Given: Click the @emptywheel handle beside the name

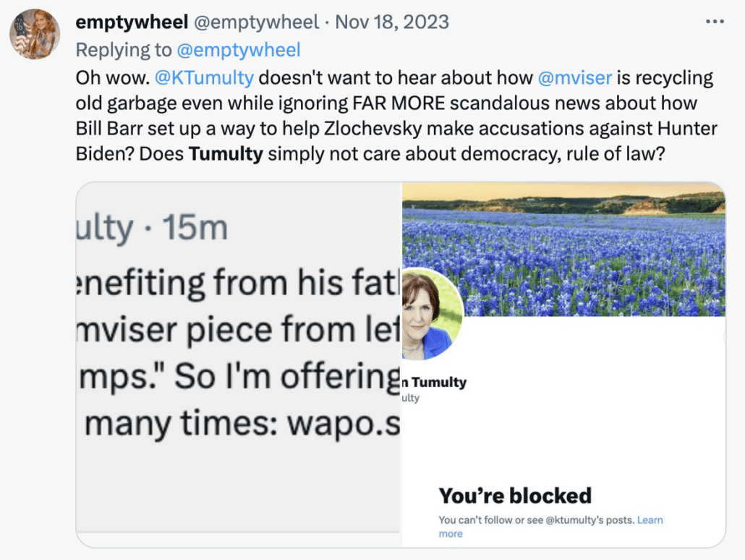Looking at the screenshot, I should [256, 22].
